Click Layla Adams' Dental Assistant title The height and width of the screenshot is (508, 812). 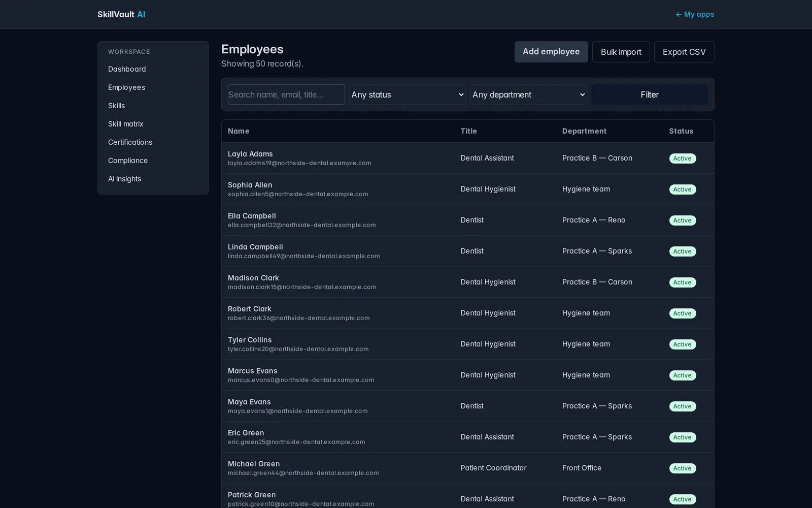487,158
